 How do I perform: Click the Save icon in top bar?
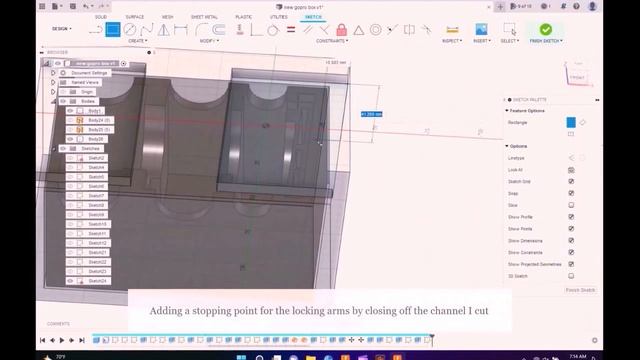(x=73, y=7)
